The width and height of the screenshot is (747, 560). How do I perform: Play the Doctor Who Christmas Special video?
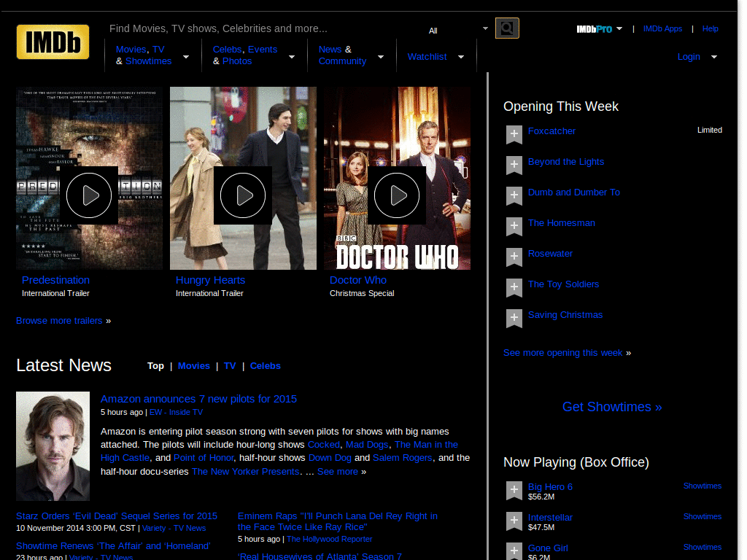coord(397,195)
